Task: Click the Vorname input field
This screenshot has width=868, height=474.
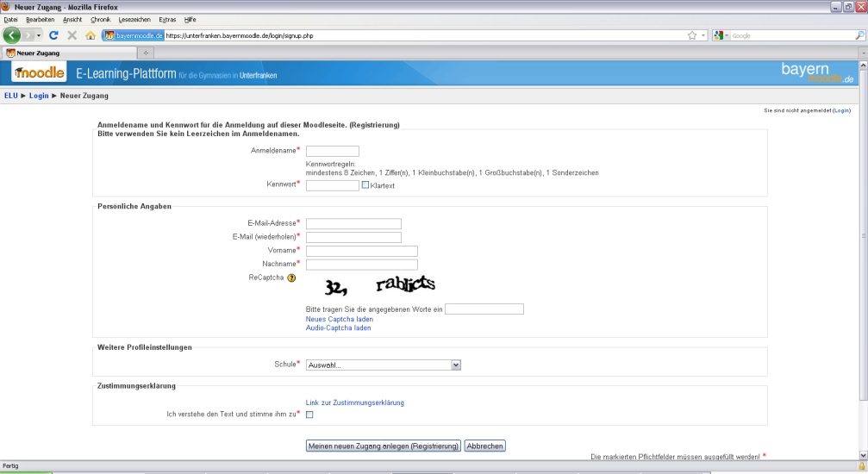Action: tap(362, 251)
